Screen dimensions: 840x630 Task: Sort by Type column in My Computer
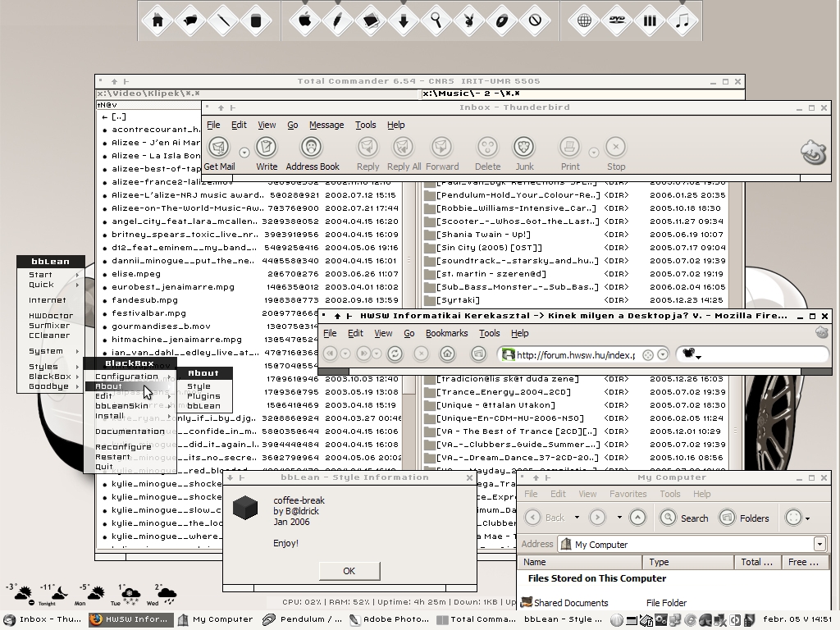pos(688,562)
